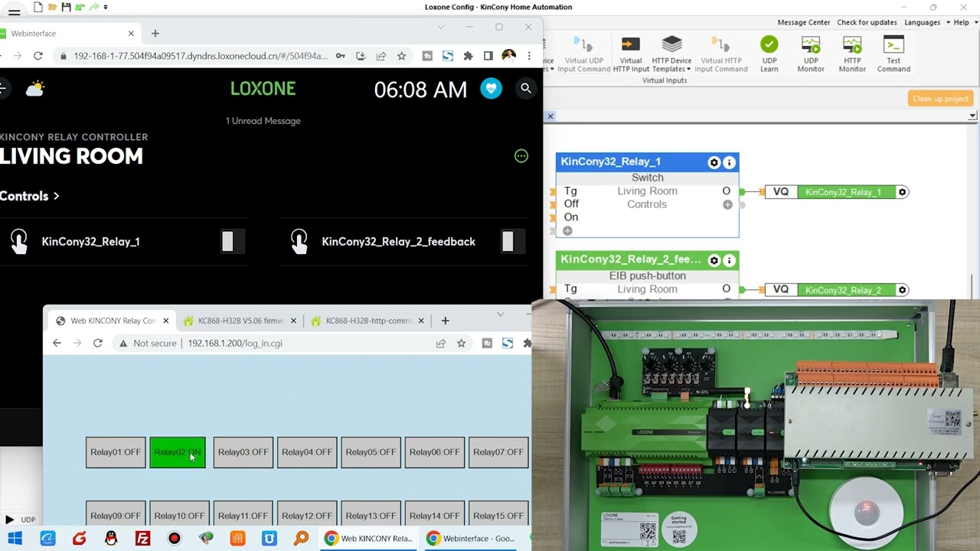
Task: Add input with plus on Relay_1 block
Action: click(x=567, y=230)
